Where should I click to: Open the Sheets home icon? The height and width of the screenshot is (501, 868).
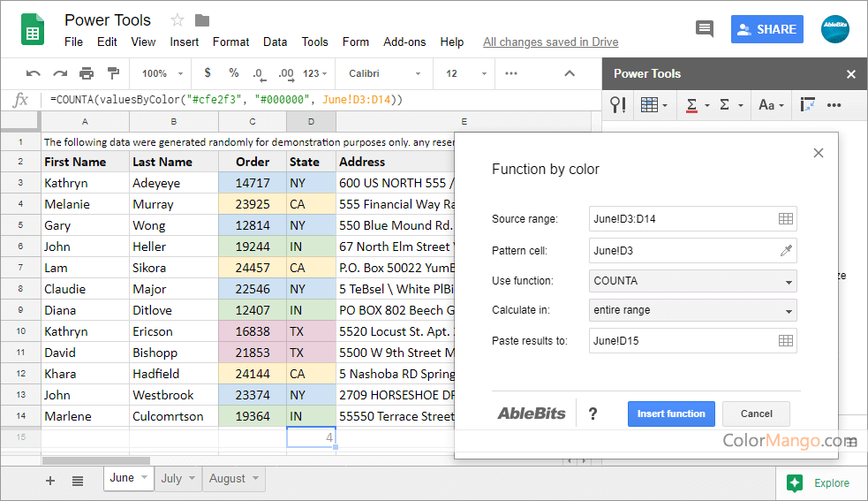pos(33,29)
